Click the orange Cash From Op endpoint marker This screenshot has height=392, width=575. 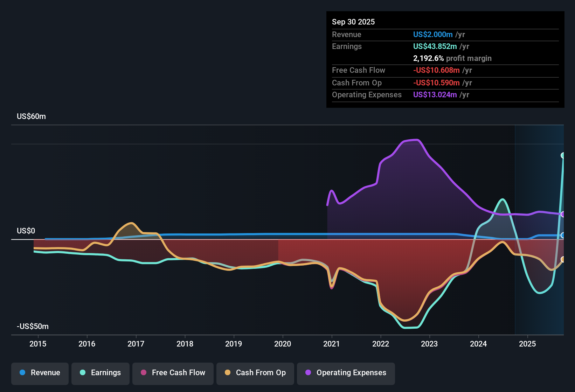563,259
